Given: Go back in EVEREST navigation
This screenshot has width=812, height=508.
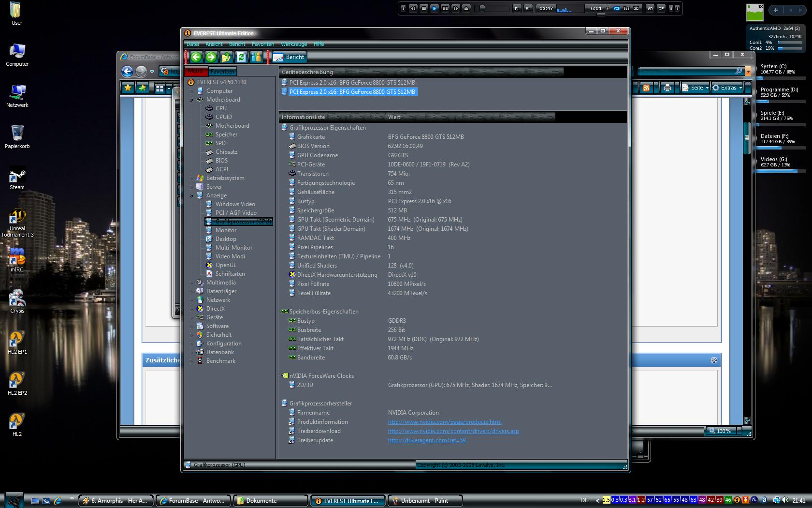Looking at the screenshot, I should (x=196, y=57).
